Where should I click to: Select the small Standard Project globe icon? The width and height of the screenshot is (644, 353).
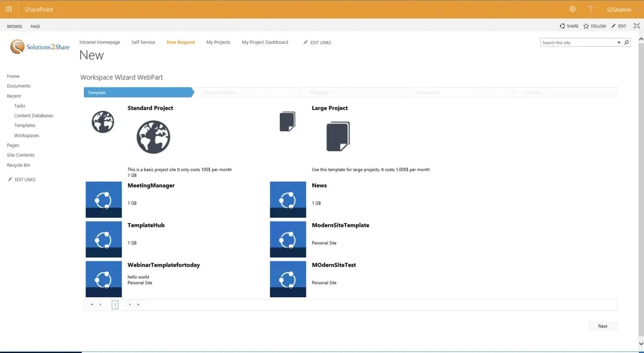point(103,122)
